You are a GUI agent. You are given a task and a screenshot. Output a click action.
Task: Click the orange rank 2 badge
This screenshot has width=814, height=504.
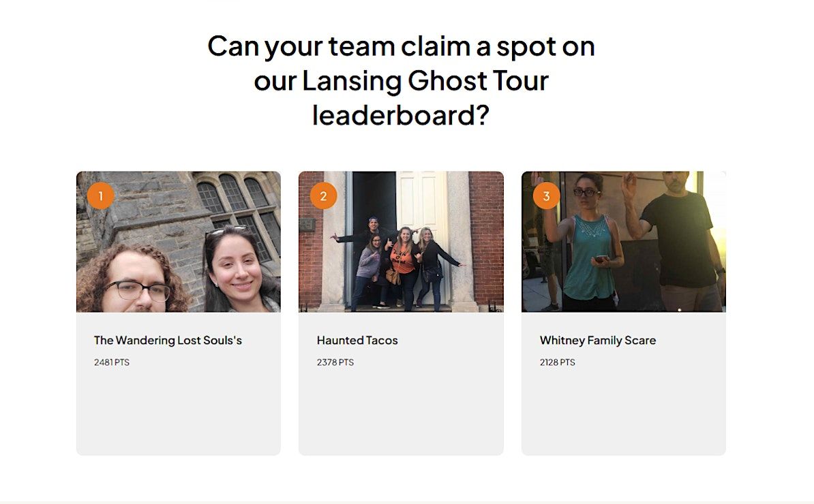point(323,196)
